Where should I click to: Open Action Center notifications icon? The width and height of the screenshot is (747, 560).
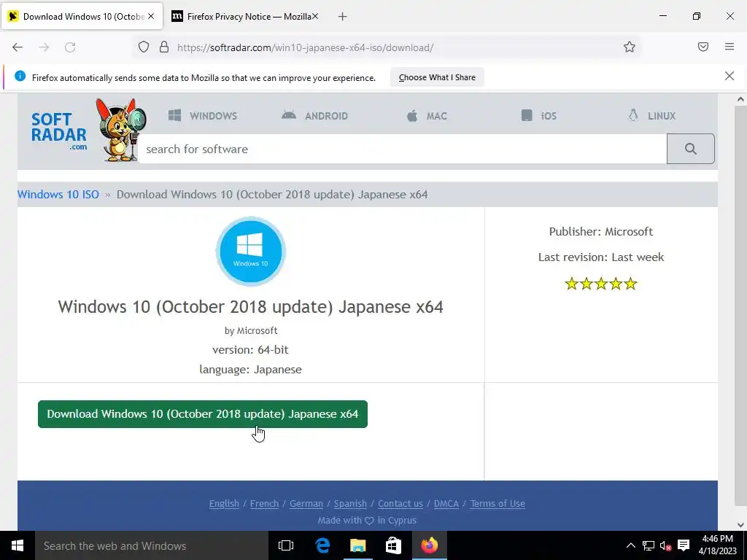coord(684,545)
